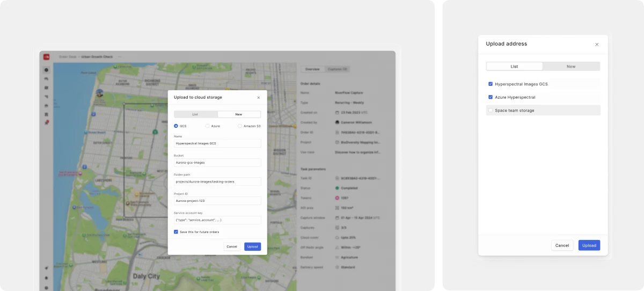Screen dimensions: 644x291
Task: Click Upload in Upload to cloud storage dialog
Action: click(253, 246)
